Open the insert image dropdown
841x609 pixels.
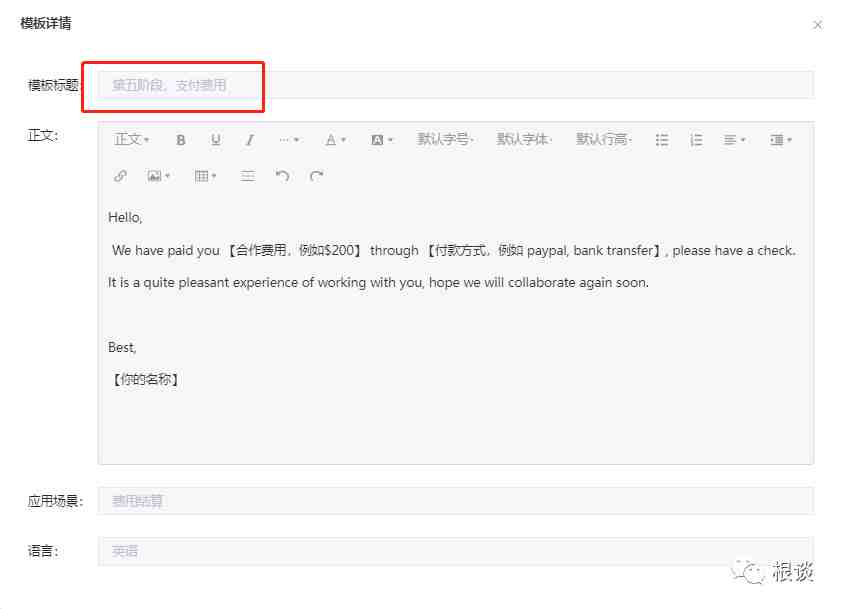(x=158, y=176)
